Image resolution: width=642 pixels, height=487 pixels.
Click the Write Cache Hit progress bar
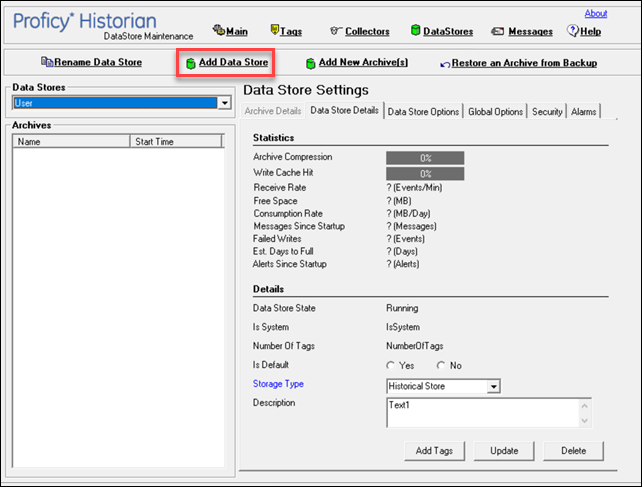pyautogui.click(x=425, y=174)
